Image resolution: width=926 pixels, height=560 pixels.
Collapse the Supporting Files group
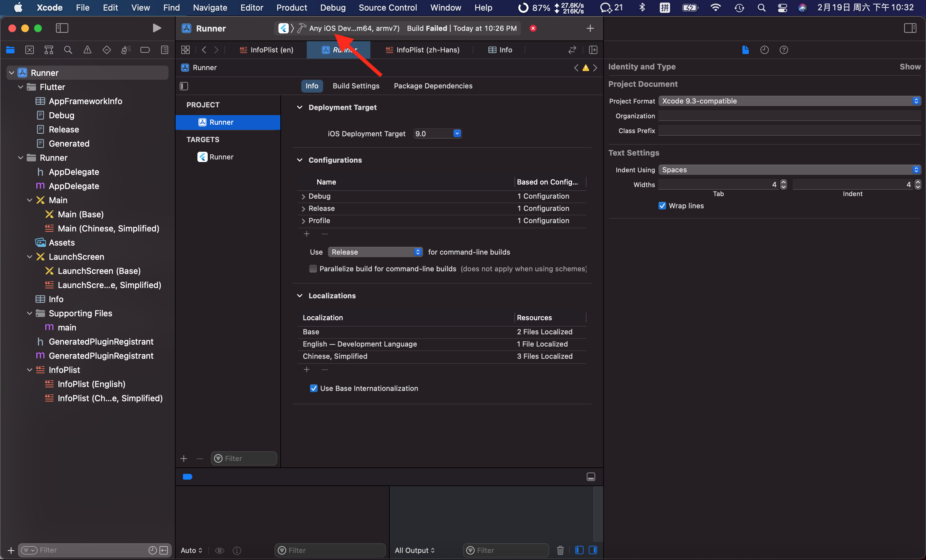coord(30,313)
